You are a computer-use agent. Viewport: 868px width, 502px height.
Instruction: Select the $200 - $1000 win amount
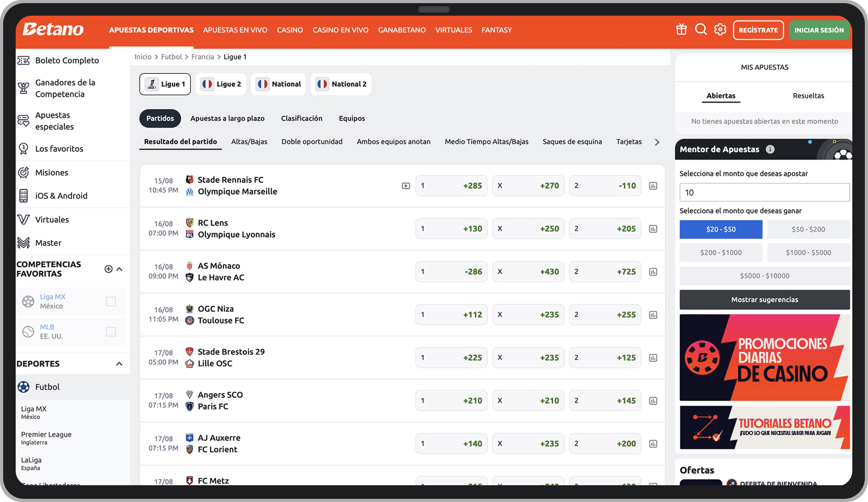[x=721, y=253]
